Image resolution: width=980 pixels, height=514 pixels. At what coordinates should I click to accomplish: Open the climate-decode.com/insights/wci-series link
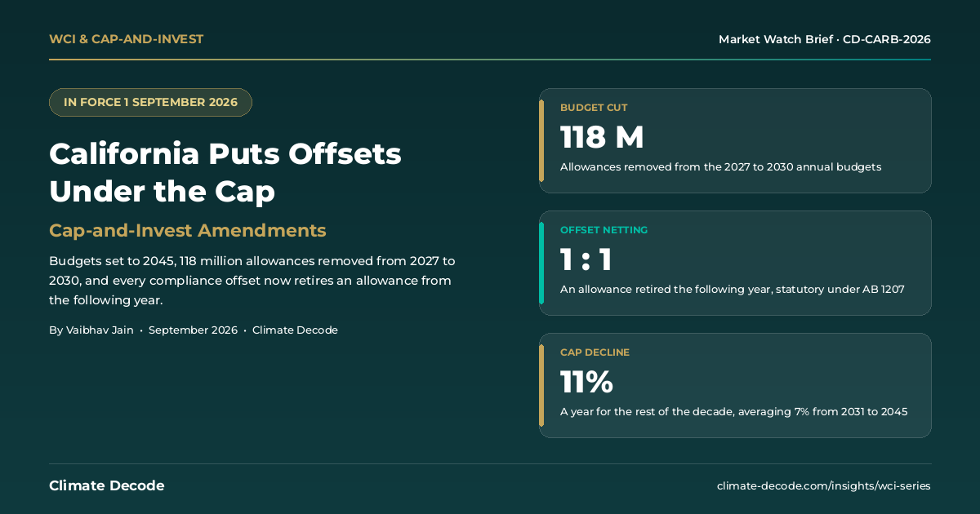(x=824, y=486)
